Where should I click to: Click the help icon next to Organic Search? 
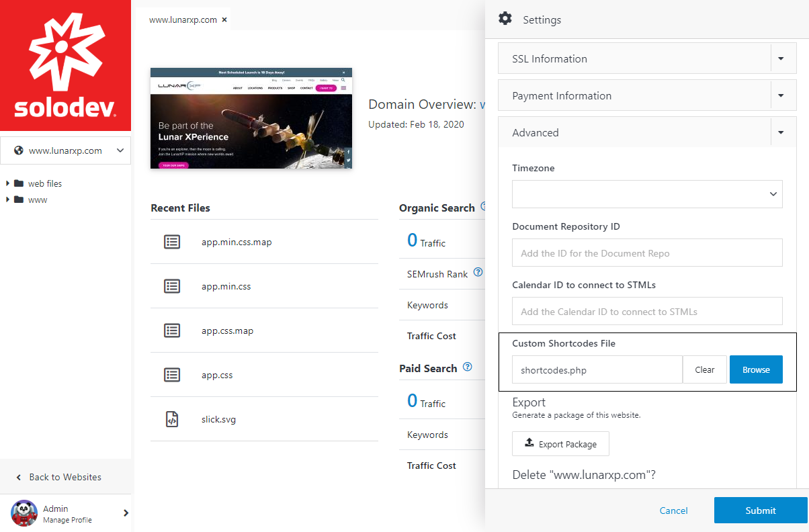pyautogui.click(x=482, y=207)
